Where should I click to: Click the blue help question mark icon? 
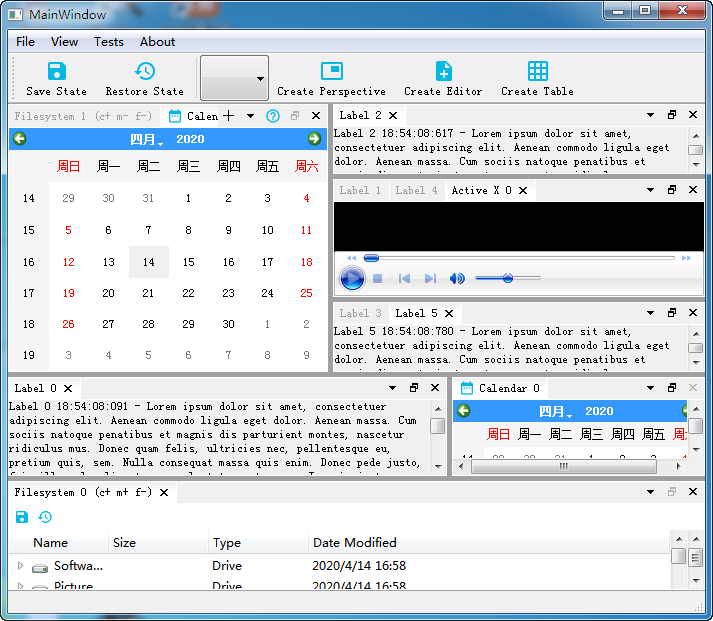tap(273, 116)
